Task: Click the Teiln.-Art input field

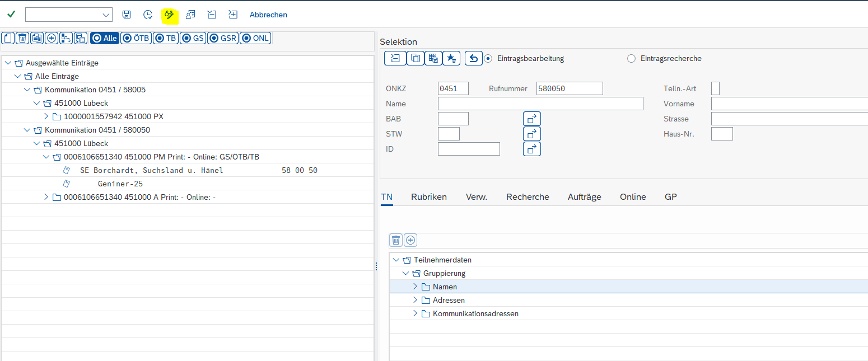Action: (715, 88)
